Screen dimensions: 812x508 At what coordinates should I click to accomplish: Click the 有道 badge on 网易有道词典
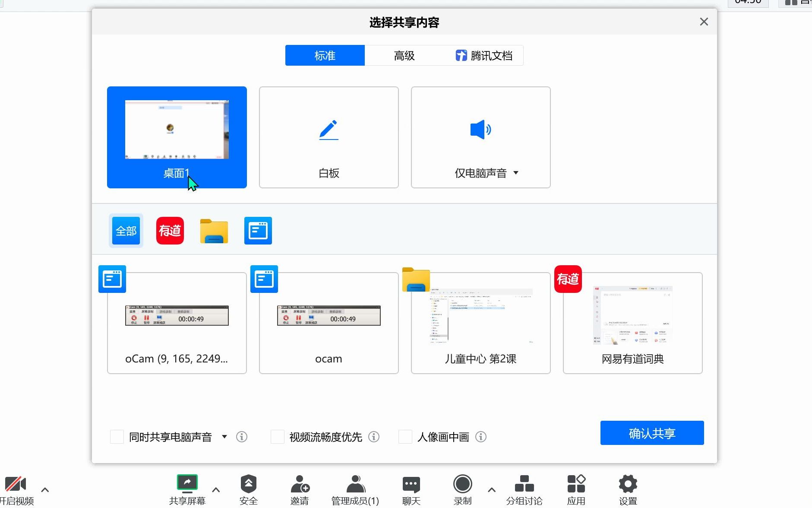[568, 279]
